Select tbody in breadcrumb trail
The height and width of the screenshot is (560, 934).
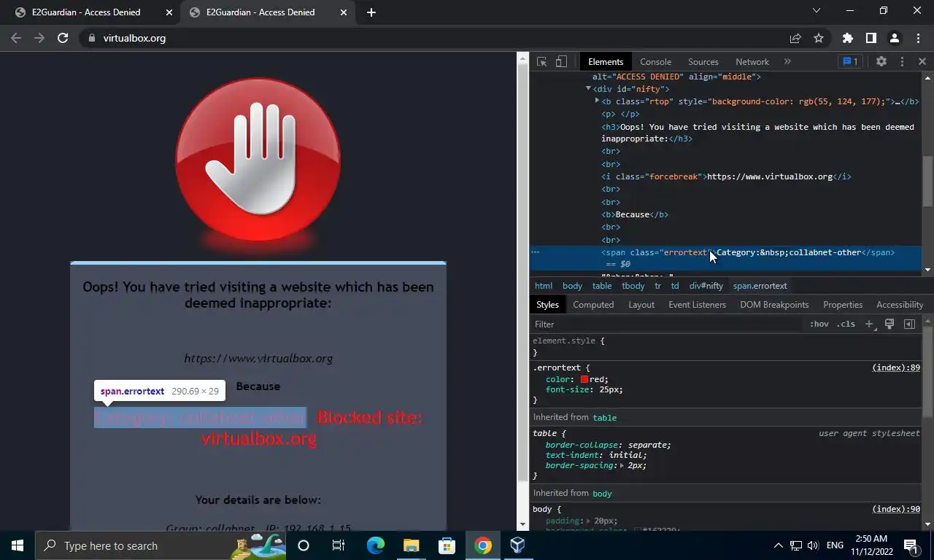point(633,286)
